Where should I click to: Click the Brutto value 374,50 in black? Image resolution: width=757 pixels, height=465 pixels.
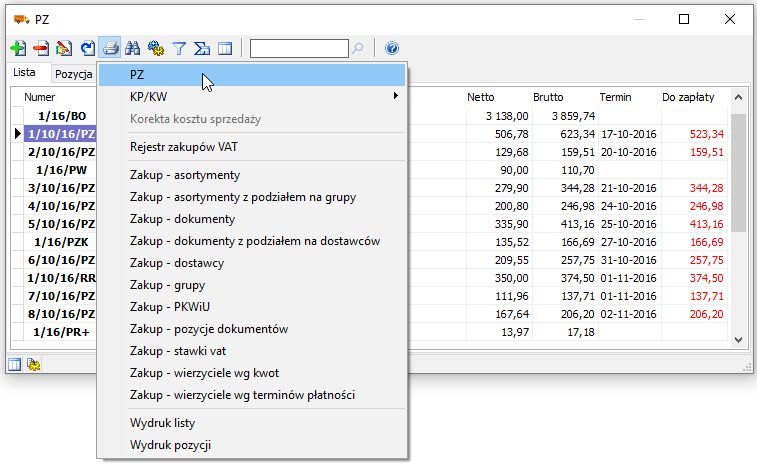[577, 278]
